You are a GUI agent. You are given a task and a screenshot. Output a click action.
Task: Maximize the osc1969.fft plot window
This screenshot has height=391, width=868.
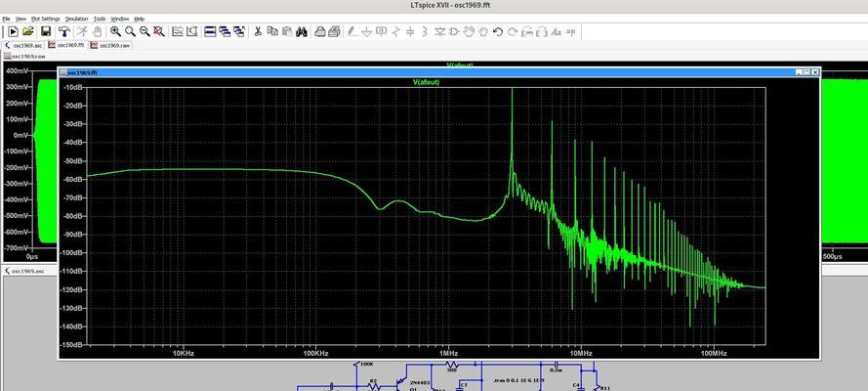(806, 72)
